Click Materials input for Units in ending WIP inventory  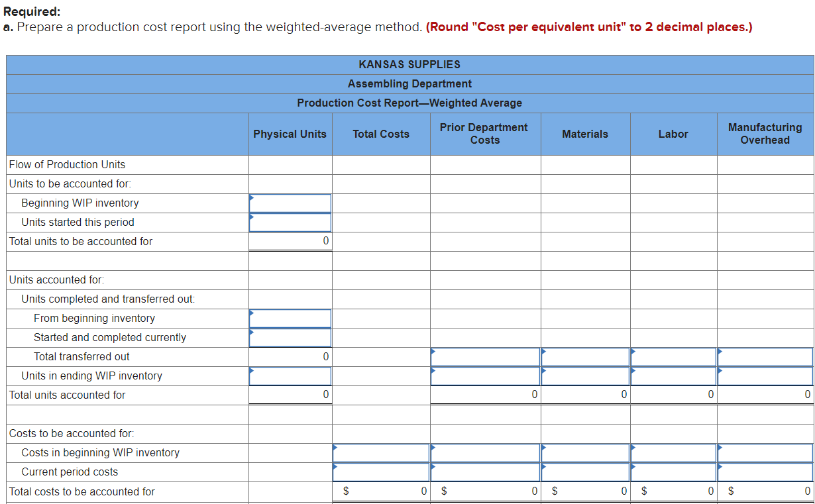(x=585, y=376)
